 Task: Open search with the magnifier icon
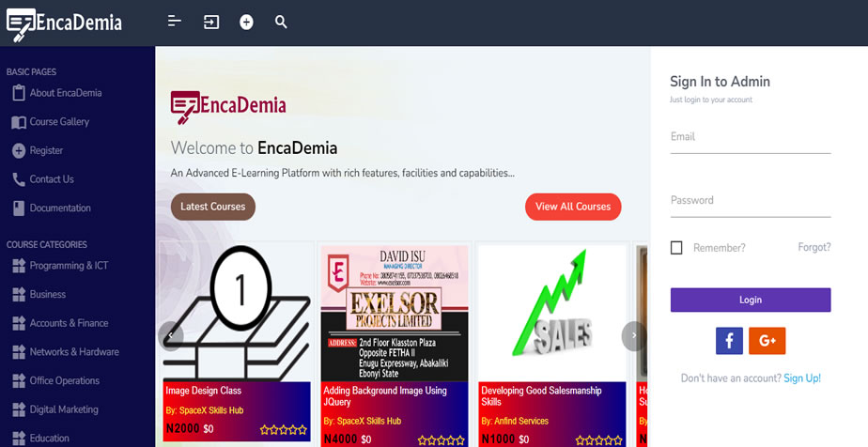coord(281,23)
